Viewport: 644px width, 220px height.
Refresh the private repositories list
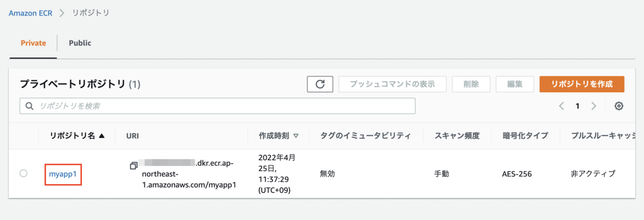point(320,84)
